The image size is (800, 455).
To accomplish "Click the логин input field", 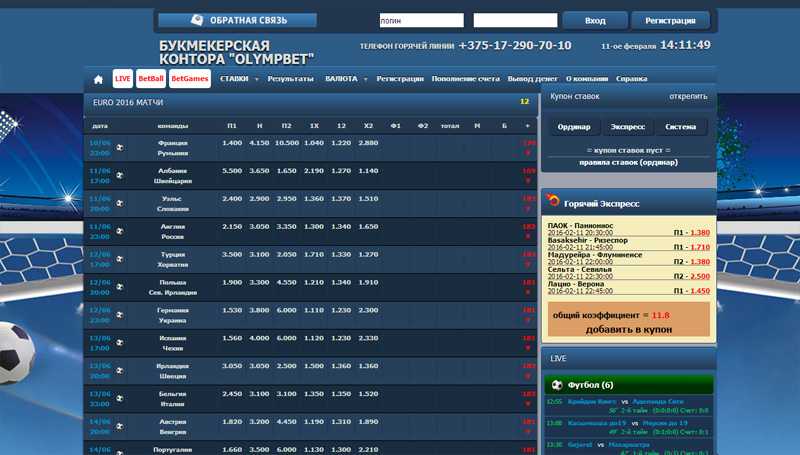I will (x=421, y=20).
